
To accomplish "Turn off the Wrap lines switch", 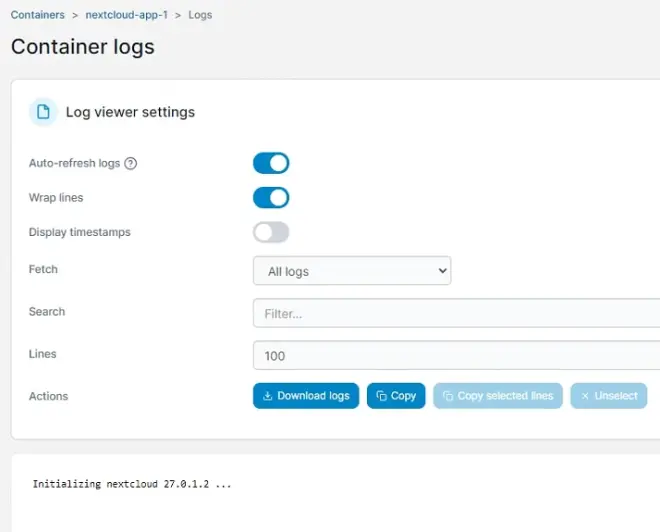I will pyautogui.click(x=271, y=198).
